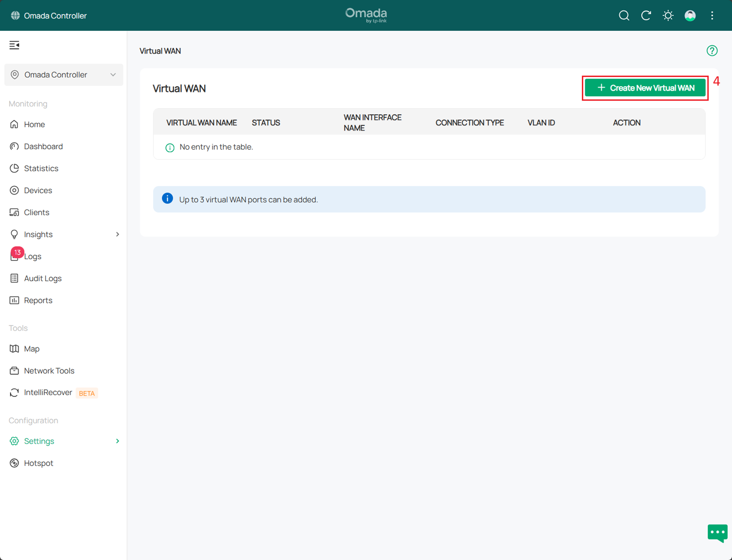Collapse the sidebar with the menu icon
Viewport: 732px width, 560px height.
click(x=14, y=45)
